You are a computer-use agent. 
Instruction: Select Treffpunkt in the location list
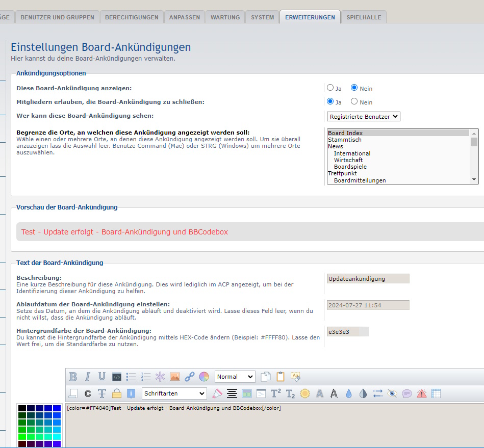(398, 173)
